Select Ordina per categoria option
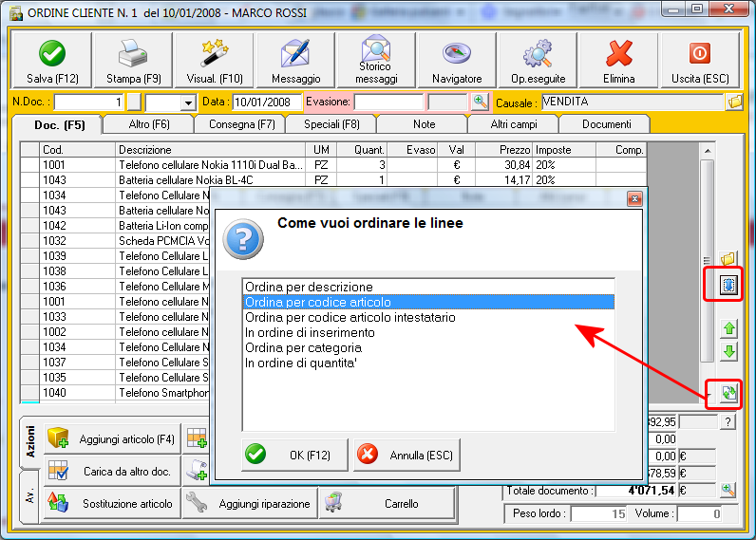Image resolution: width=756 pixels, height=540 pixels. point(428,347)
